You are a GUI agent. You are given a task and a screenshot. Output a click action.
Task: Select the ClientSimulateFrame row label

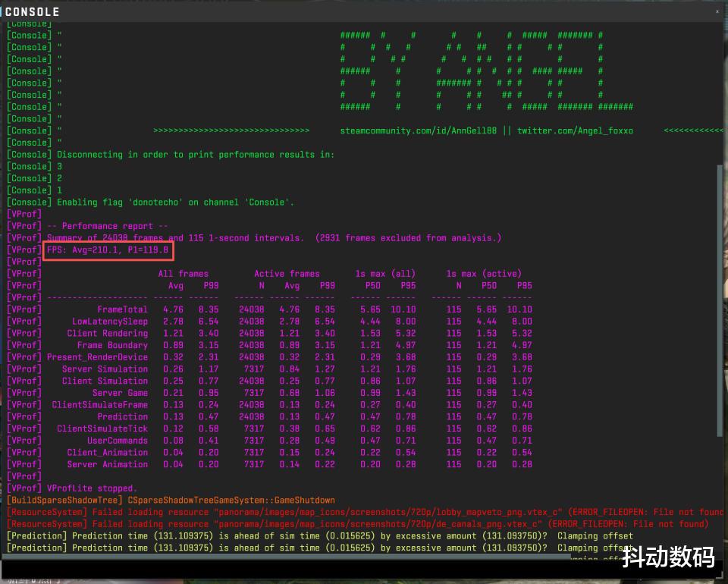100,405
